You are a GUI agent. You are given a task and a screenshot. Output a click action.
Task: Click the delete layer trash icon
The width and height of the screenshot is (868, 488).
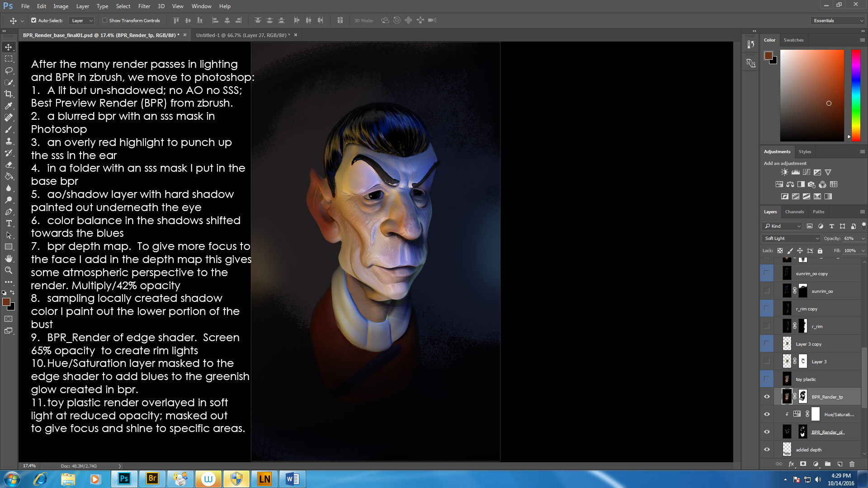(852, 464)
